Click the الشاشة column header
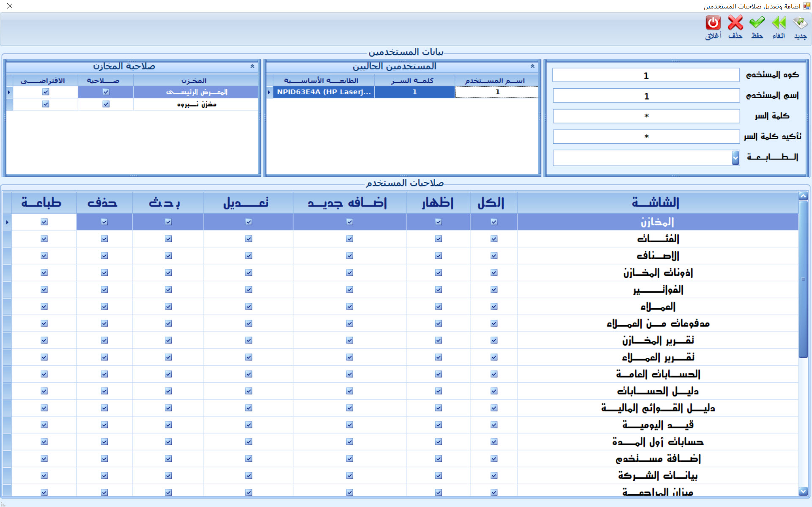 point(657,203)
